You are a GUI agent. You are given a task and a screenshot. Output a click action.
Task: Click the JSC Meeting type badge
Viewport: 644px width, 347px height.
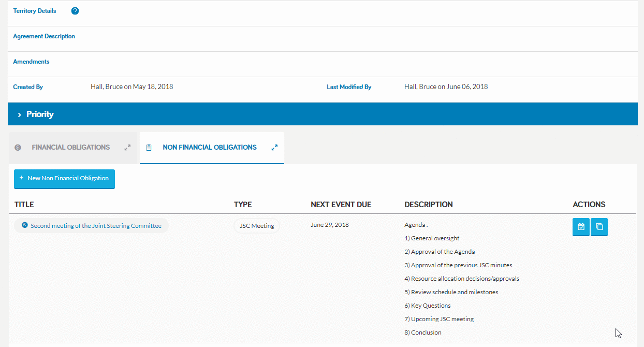pyautogui.click(x=257, y=226)
